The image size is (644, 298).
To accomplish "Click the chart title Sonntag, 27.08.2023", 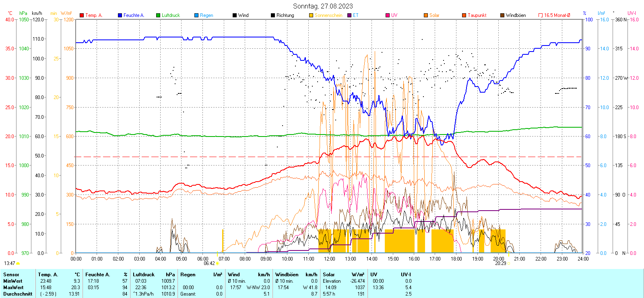I will click(x=323, y=6).
